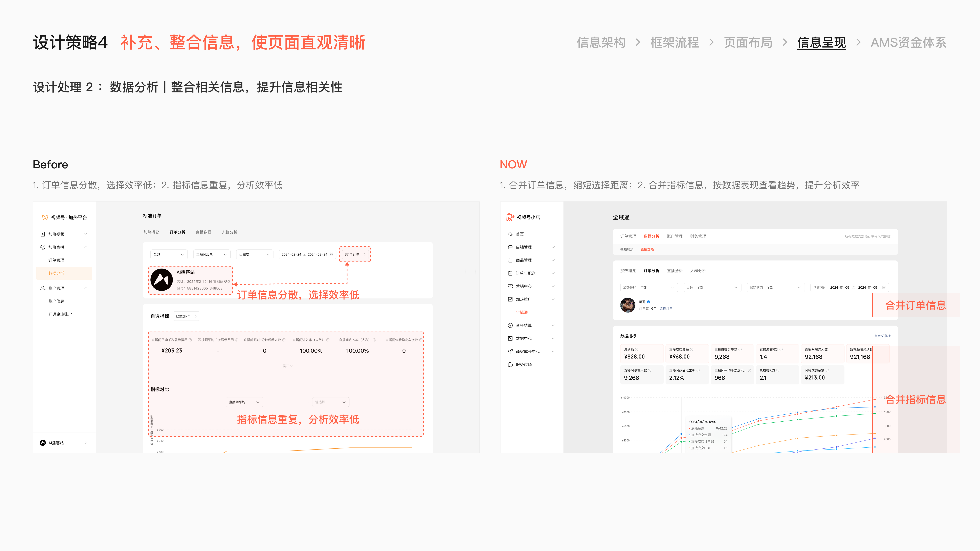
Task: Click the 商品管理 bag icon
Action: [x=510, y=260]
